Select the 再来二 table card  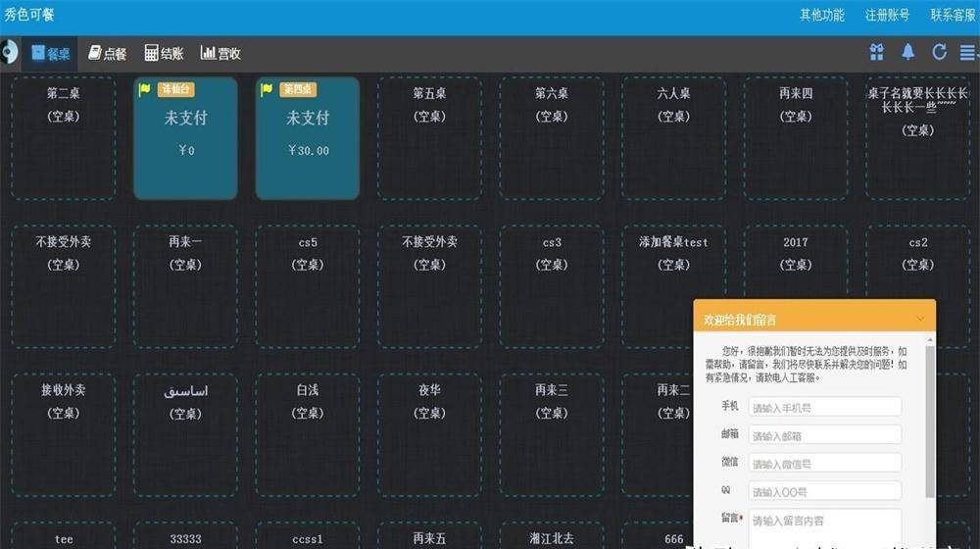(658, 434)
